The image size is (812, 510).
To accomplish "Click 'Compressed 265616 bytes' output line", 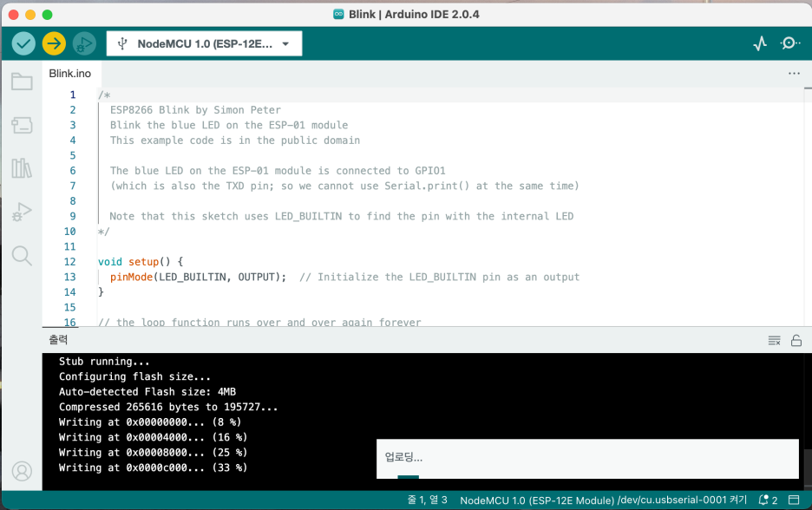I will (167, 407).
